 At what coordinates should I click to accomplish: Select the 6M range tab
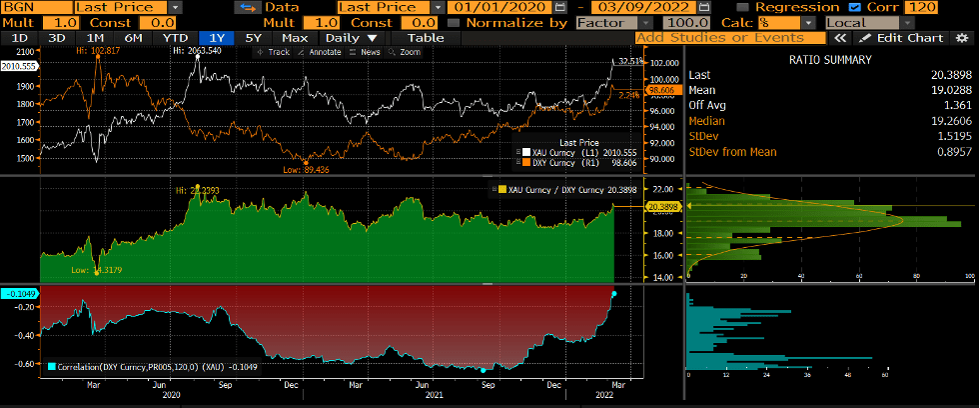(133, 38)
